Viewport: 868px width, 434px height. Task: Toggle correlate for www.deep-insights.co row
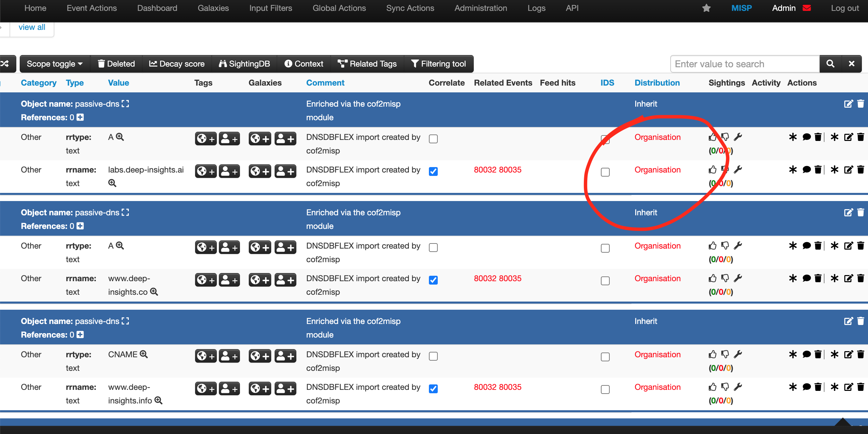(433, 280)
